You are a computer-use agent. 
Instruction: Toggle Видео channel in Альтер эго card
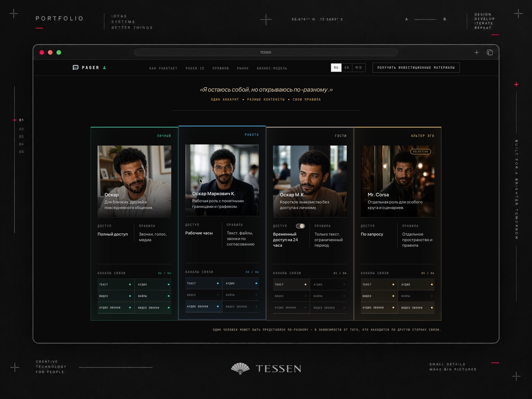(x=379, y=296)
